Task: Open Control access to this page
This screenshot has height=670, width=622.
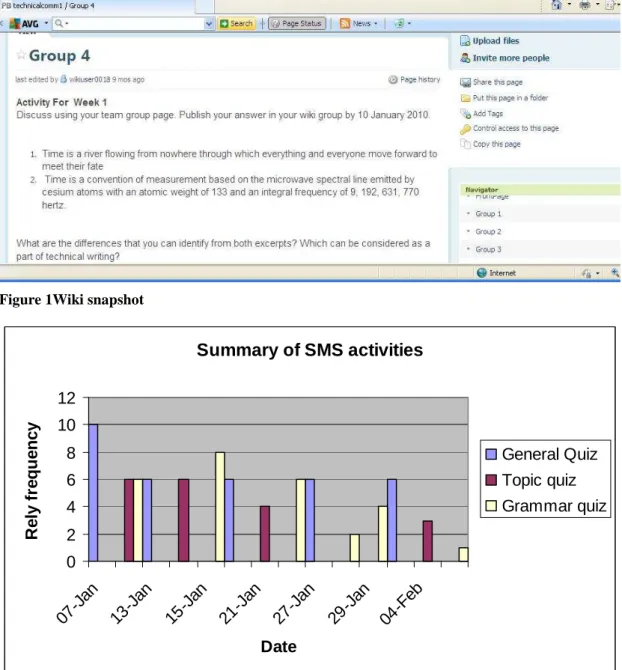Action: coord(516,128)
